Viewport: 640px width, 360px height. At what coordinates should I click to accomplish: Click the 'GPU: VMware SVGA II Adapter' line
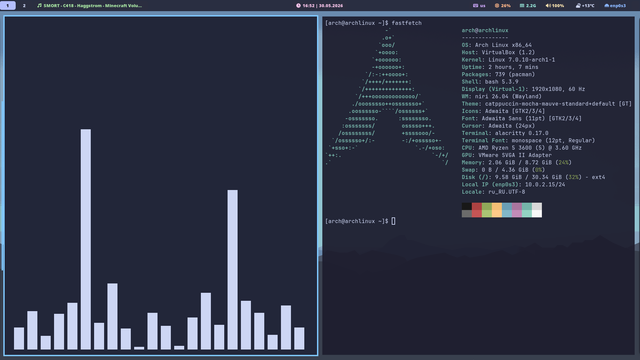tap(507, 155)
